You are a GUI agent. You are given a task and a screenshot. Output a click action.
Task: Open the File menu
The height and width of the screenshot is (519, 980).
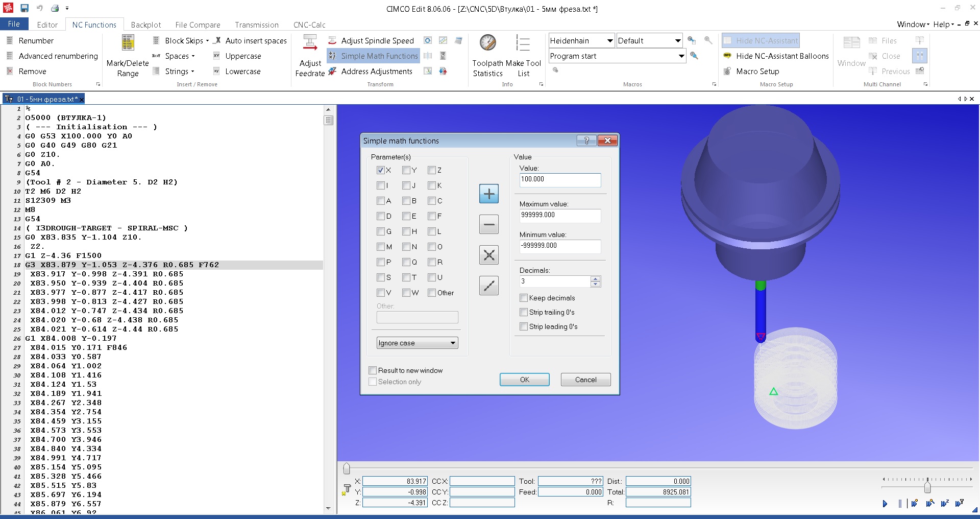pyautogui.click(x=14, y=24)
